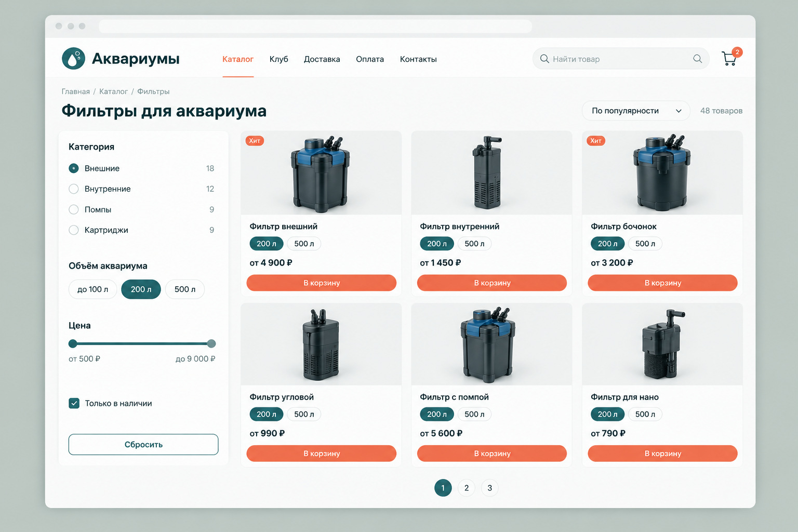This screenshot has width=798, height=532.
Task: Select 500 л option on Фильтр внешний
Action: pyautogui.click(x=304, y=244)
